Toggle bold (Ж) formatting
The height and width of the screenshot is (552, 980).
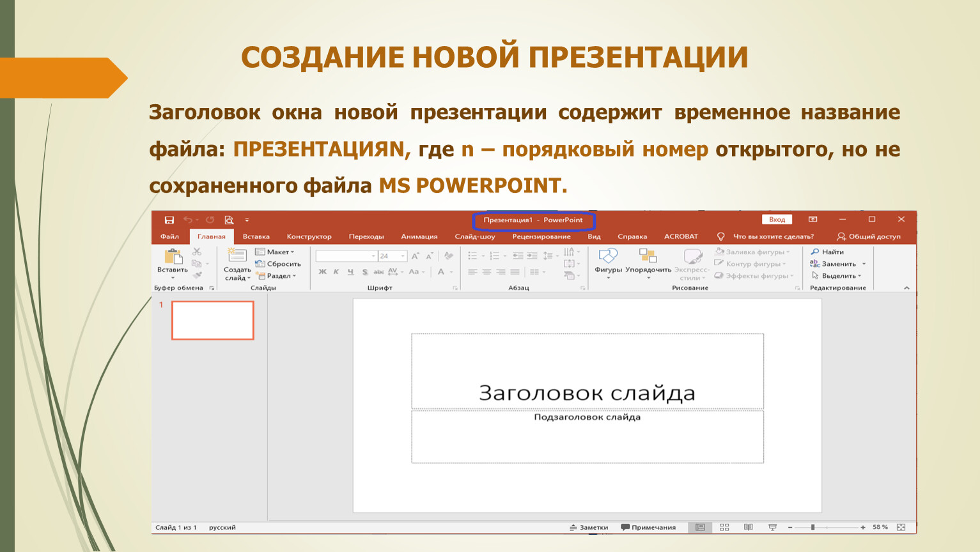(323, 272)
